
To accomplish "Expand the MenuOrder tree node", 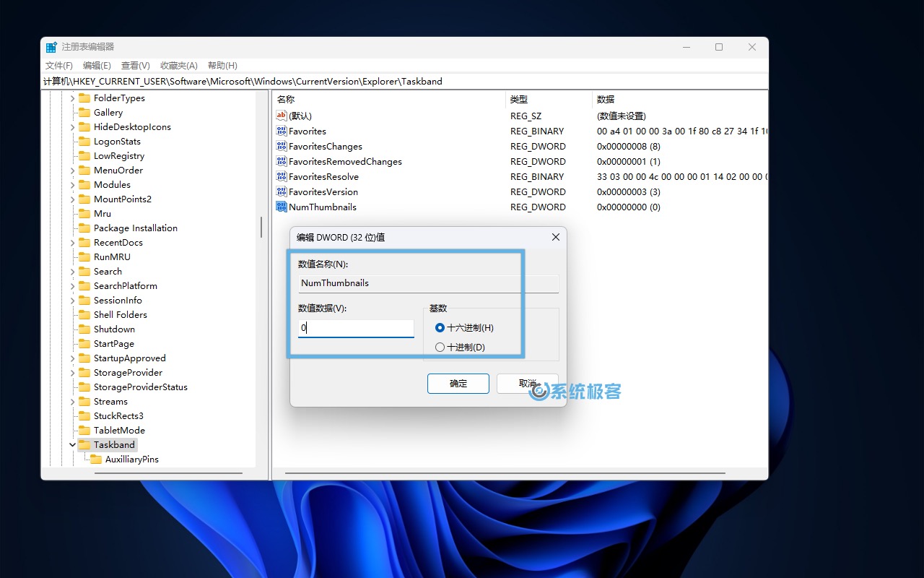I will (72, 171).
